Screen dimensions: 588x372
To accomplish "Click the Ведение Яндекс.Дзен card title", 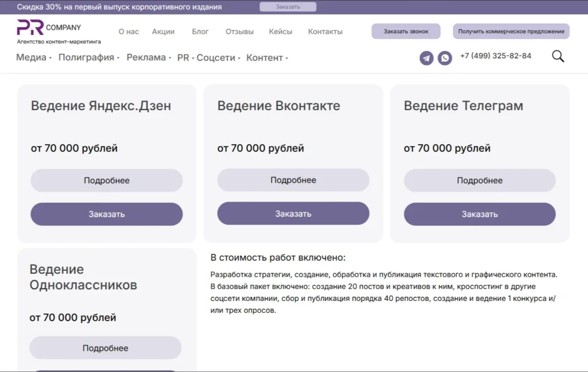I will [x=101, y=106].
